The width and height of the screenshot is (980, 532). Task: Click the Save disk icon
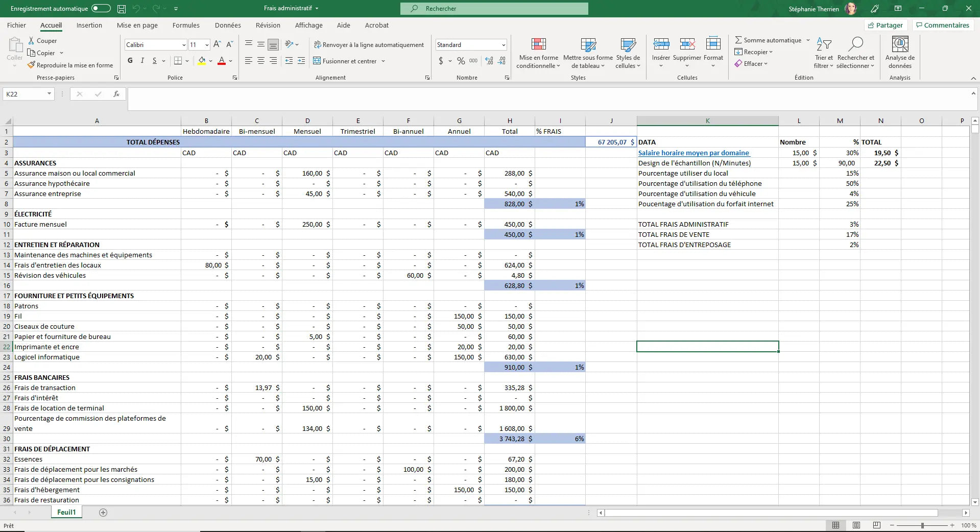[x=122, y=9]
